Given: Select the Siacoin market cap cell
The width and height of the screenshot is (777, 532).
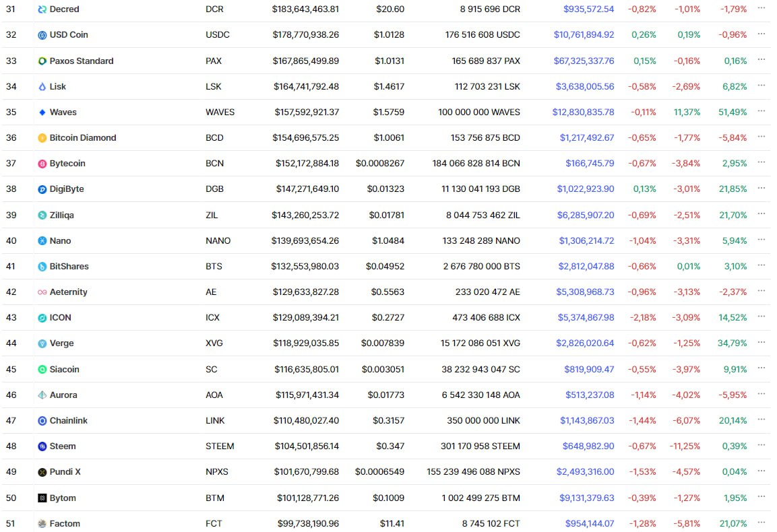Looking at the screenshot, I should pyautogui.click(x=306, y=369).
